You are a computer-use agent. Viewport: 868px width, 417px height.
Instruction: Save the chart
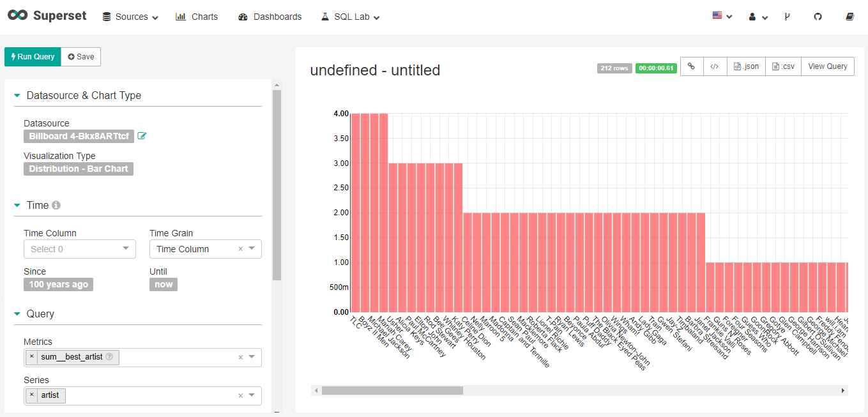[80, 57]
